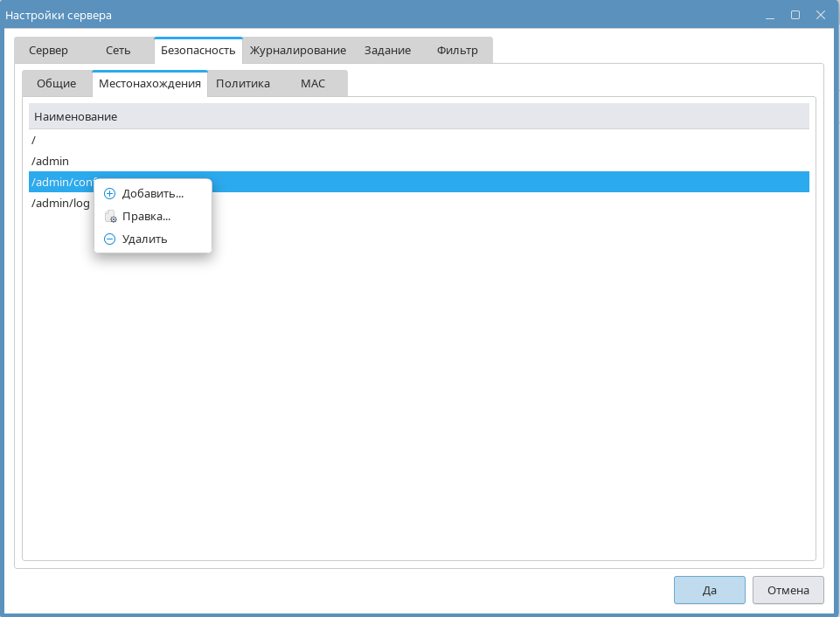Viewport: 840px width, 617px height.
Task: Confirm settings with the Да button
Action: click(709, 590)
